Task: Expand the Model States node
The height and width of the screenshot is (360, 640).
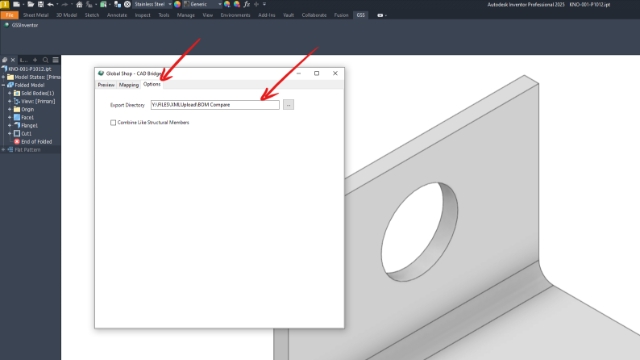Action: pyautogui.click(x=3, y=77)
